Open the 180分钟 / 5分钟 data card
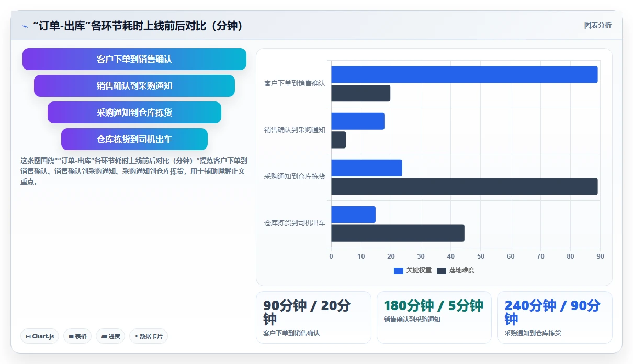This screenshot has width=633, height=364. tap(434, 317)
